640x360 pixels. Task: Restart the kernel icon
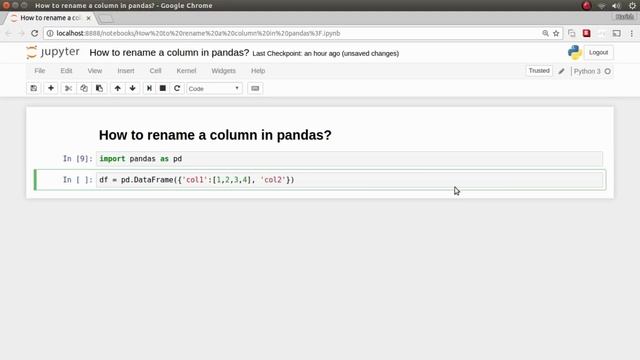(177, 88)
